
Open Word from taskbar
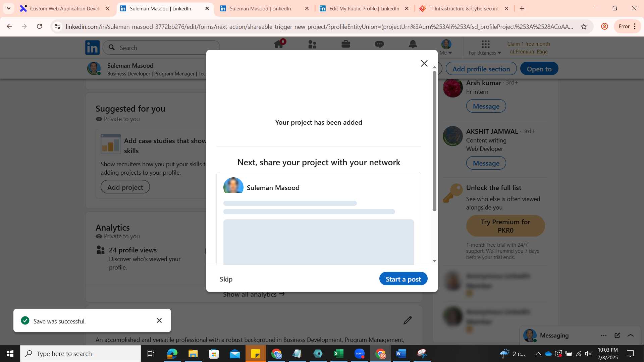point(401,354)
